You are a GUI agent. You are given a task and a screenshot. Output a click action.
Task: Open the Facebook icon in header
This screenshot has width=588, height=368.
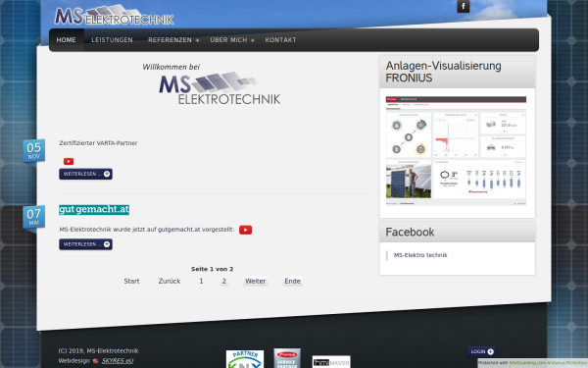click(x=464, y=6)
